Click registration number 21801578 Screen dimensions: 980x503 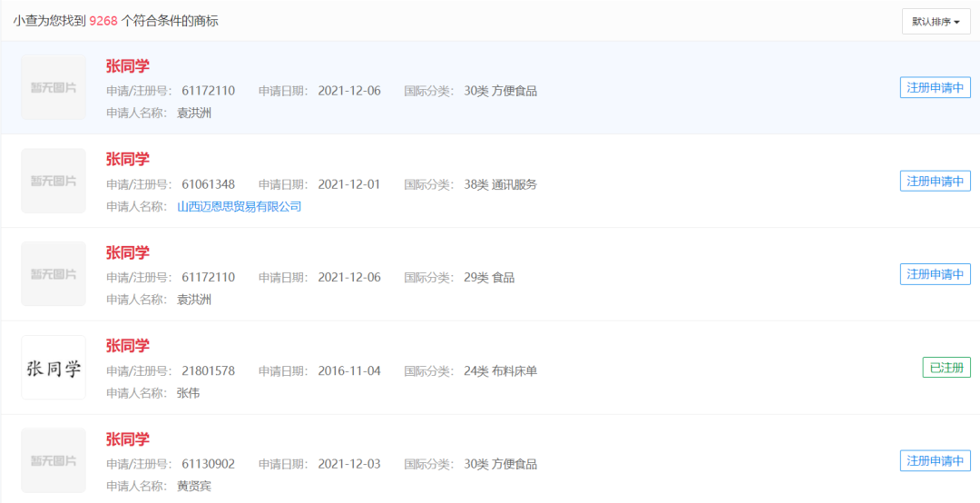point(208,371)
